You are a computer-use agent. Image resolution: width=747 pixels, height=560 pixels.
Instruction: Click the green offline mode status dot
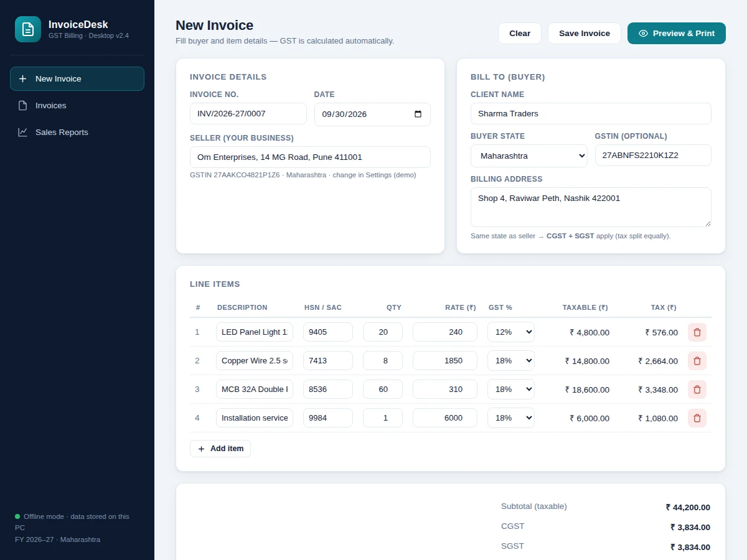(17, 516)
